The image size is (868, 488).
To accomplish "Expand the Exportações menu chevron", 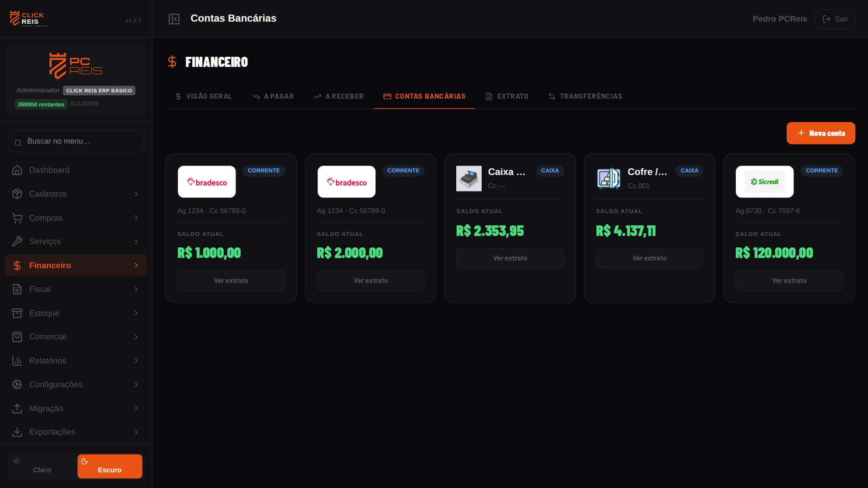I will [x=136, y=433].
